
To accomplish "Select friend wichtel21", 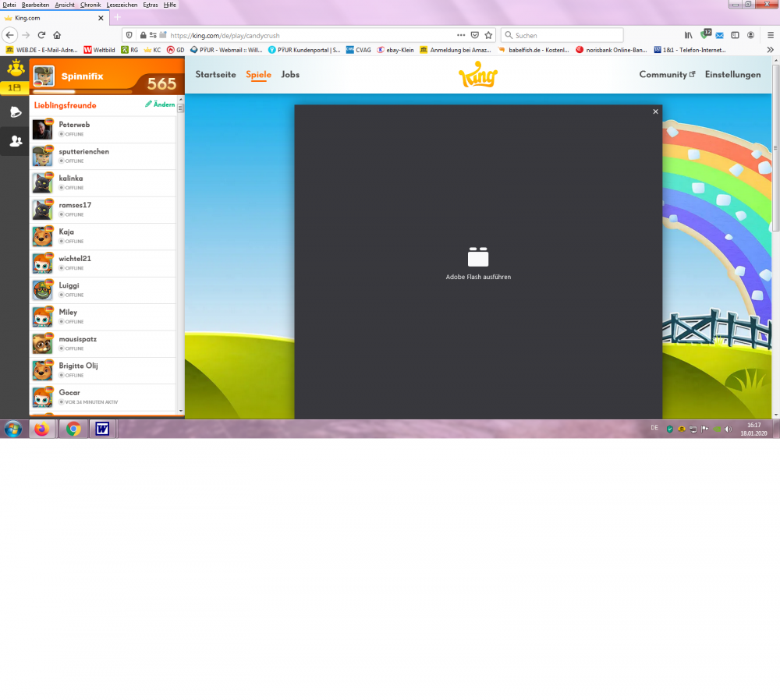I will [x=103, y=263].
